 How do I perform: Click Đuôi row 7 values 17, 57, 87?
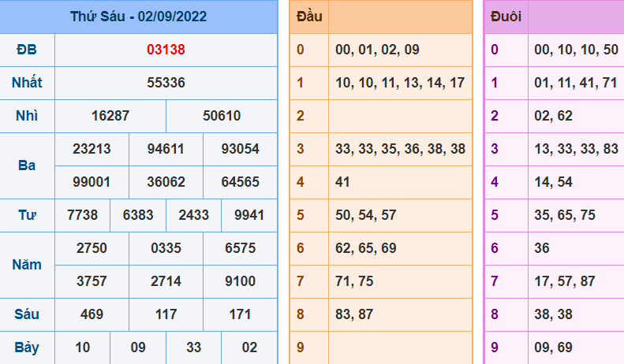tap(564, 281)
